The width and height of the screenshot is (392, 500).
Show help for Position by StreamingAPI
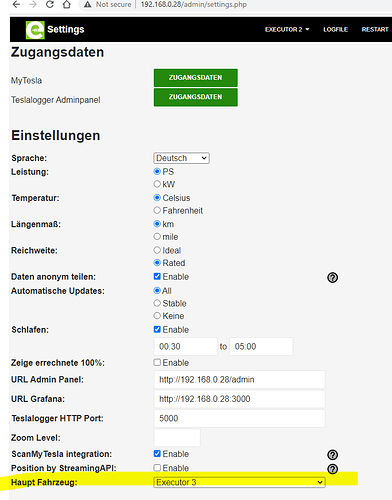coord(332,469)
